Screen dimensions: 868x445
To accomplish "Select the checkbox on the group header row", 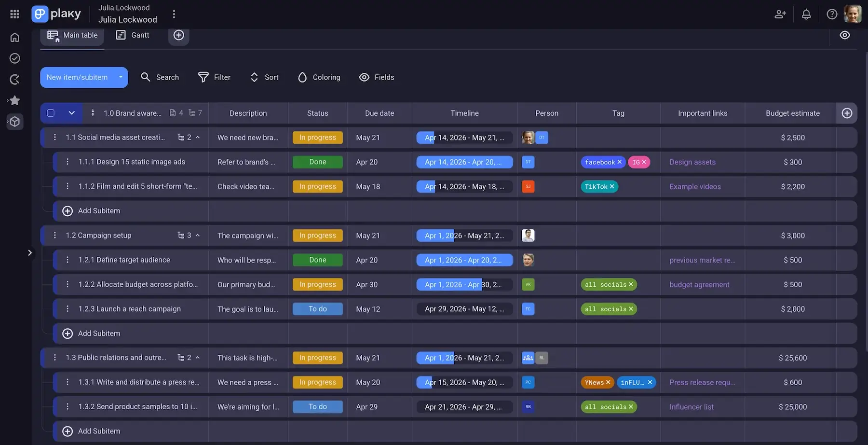I will point(51,112).
